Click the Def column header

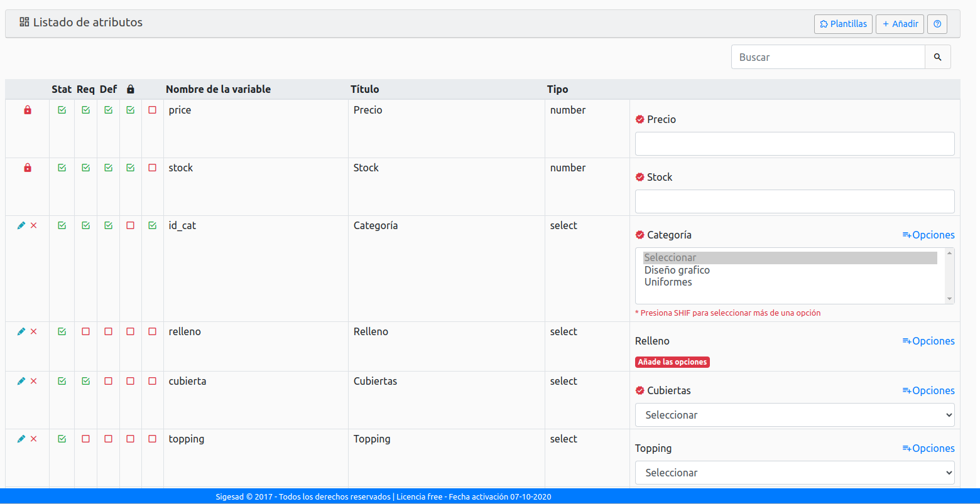[x=108, y=89]
